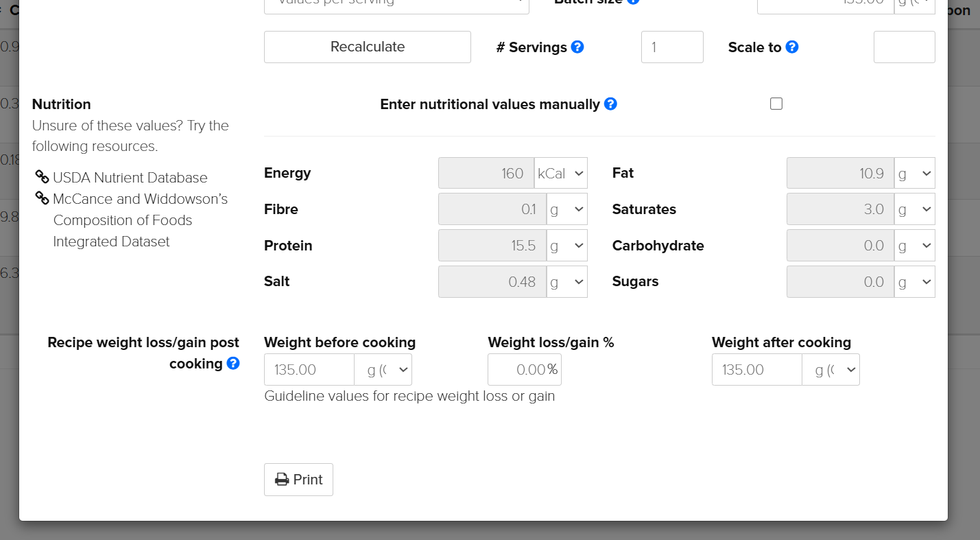Open the USDA Nutrient Database link

tap(130, 178)
